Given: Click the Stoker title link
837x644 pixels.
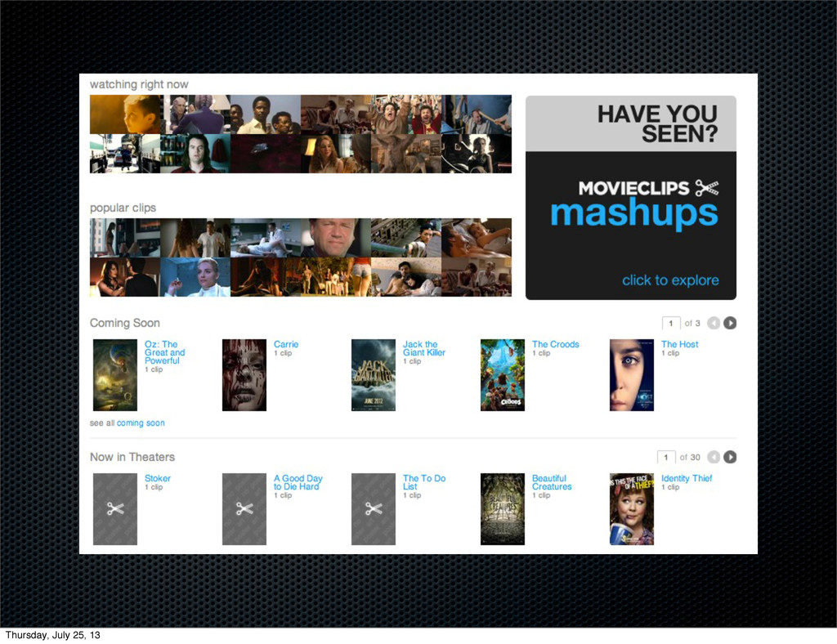Looking at the screenshot, I should (x=158, y=478).
